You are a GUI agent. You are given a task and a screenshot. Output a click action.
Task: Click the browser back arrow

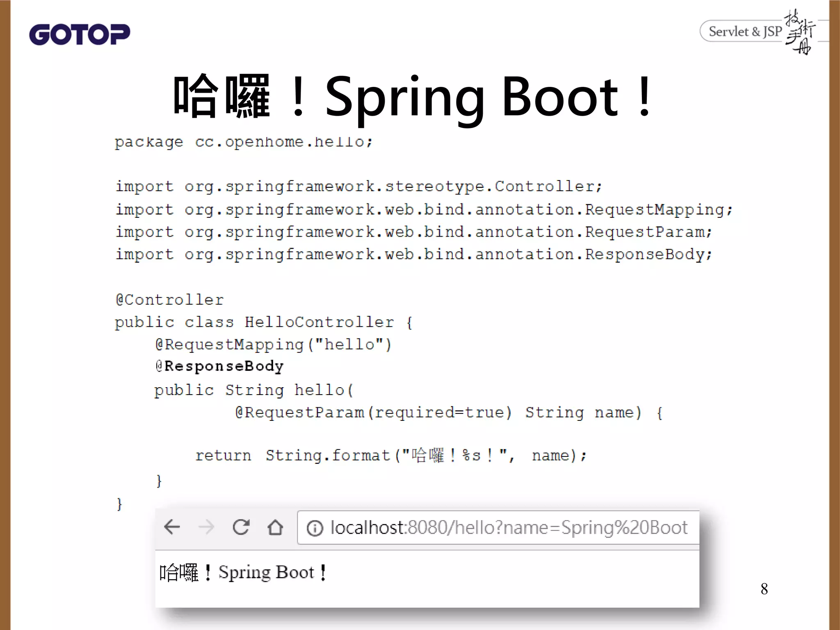click(x=172, y=527)
